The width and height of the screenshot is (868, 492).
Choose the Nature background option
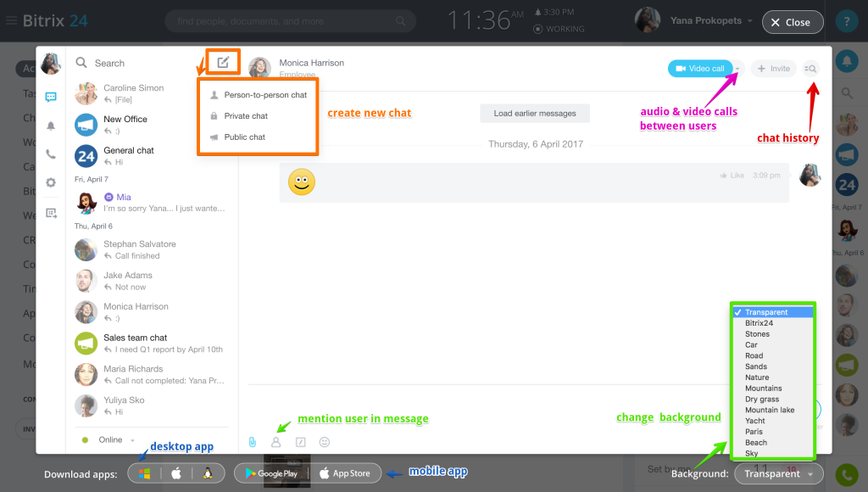click(x=773, y=377)
